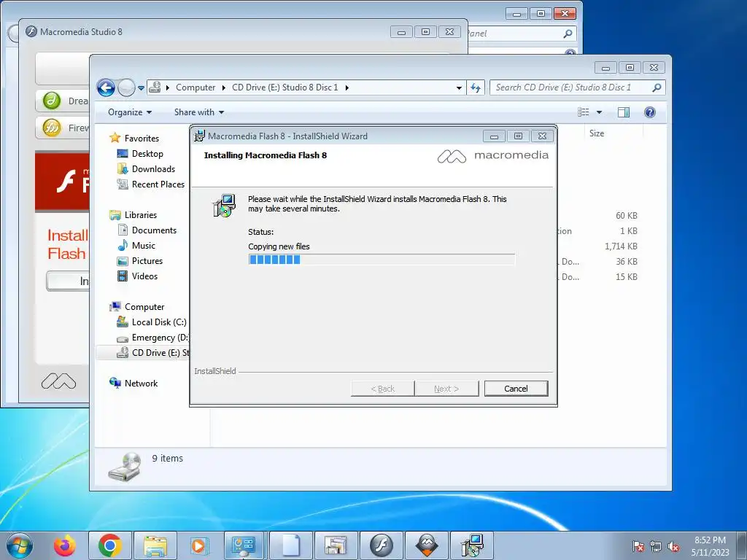
Task: Open the Music library
Action: click(x=144, y=246)
